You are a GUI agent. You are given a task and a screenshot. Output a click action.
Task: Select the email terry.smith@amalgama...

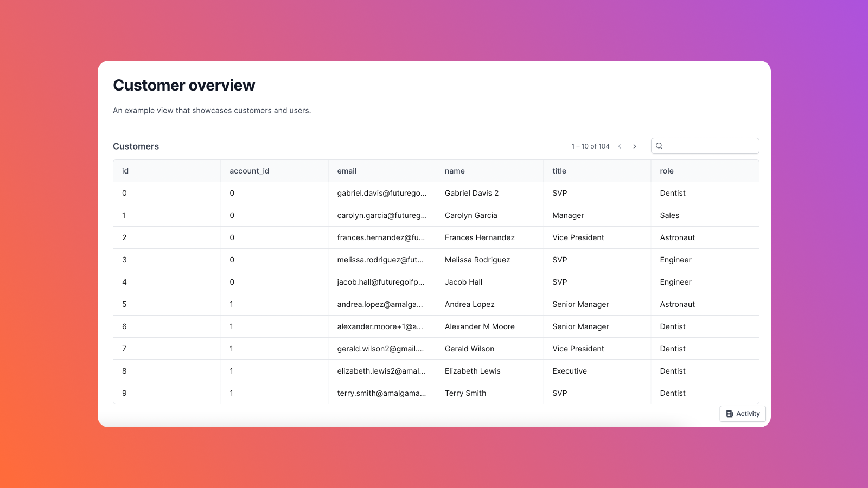coord(381,393)
